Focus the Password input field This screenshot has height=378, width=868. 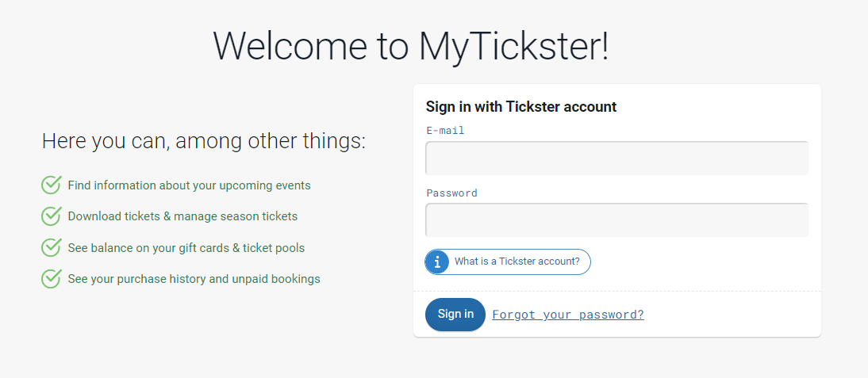point(616,220)
